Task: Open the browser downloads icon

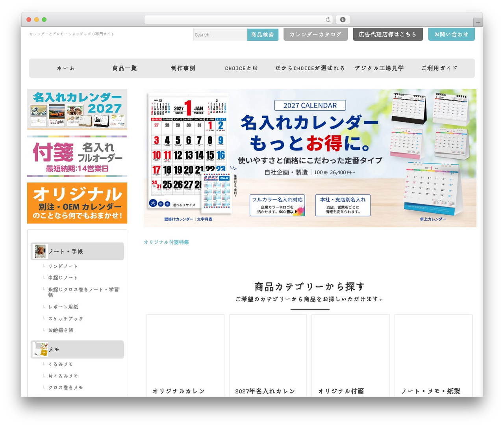Action: tap(343, 20)
